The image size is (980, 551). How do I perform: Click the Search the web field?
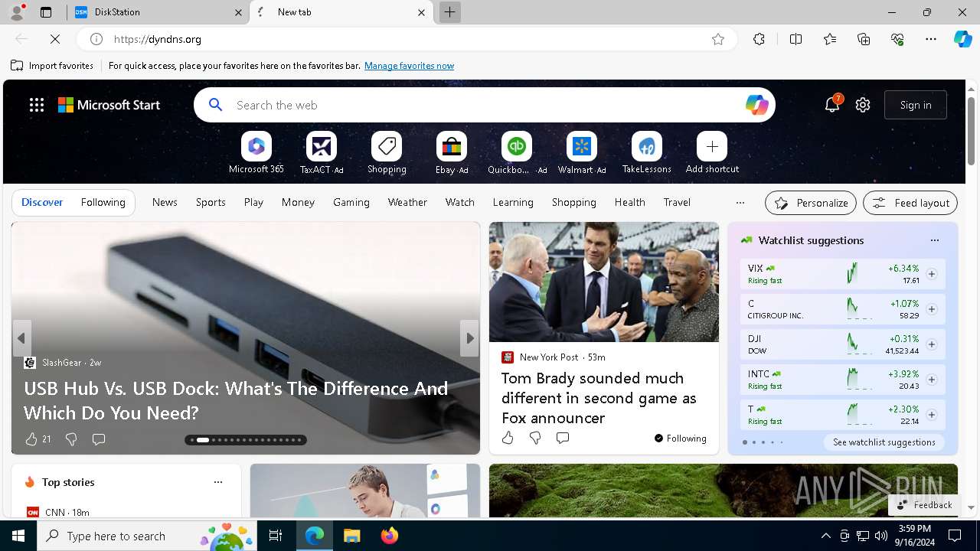pyautogui.click(x=485, y=105)
